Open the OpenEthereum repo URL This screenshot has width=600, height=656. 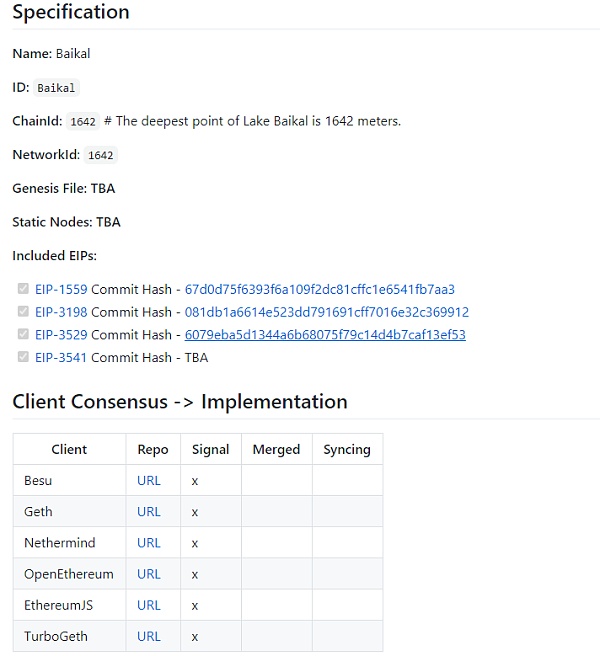[x=149, y=574]
